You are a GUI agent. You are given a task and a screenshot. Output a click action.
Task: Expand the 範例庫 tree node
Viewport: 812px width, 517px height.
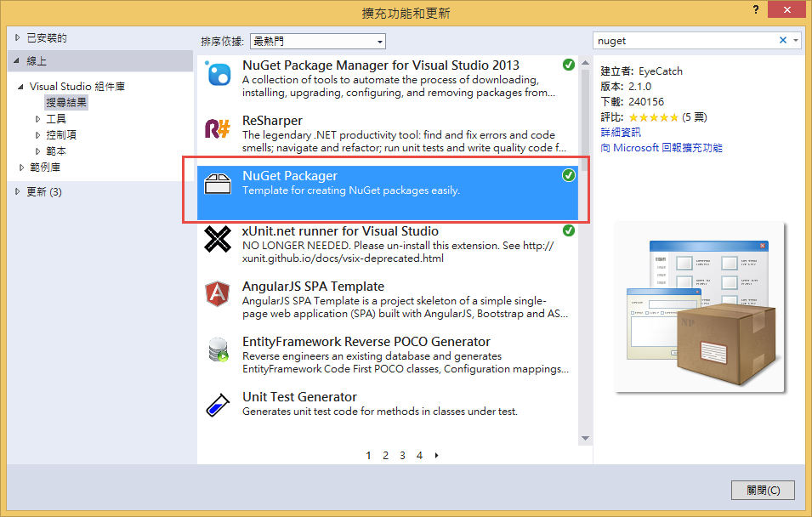[21, 168]
